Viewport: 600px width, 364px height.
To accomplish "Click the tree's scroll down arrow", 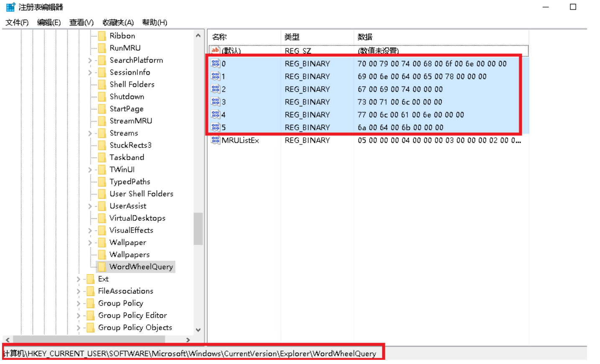I will (x=198, y=330).
